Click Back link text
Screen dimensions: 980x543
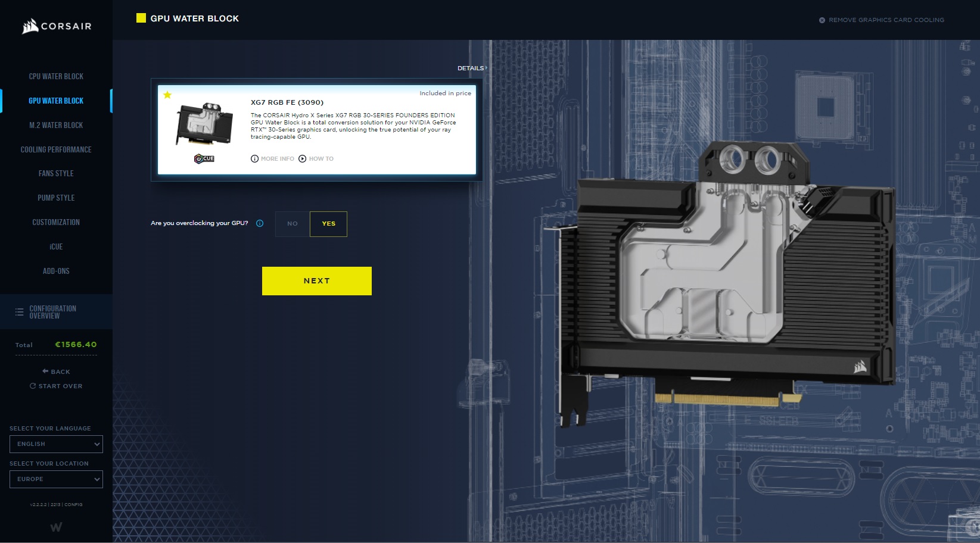pos(60,372)
